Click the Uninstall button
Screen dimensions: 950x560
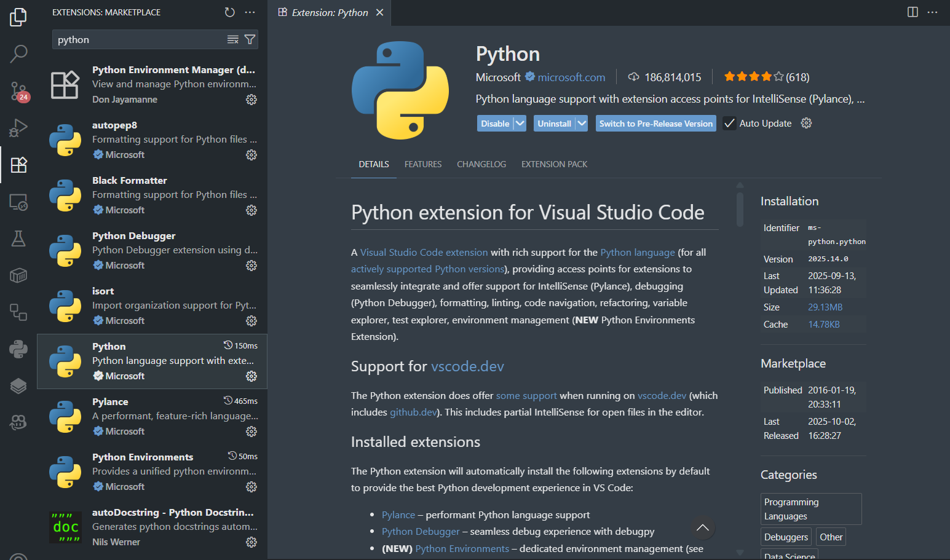(554, 124)
